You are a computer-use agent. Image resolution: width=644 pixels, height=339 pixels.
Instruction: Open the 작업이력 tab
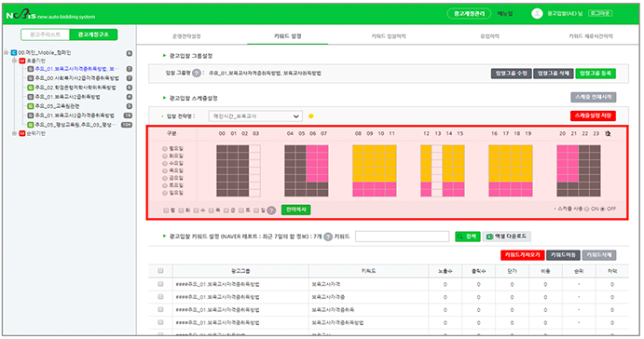[x=489, y=36]
